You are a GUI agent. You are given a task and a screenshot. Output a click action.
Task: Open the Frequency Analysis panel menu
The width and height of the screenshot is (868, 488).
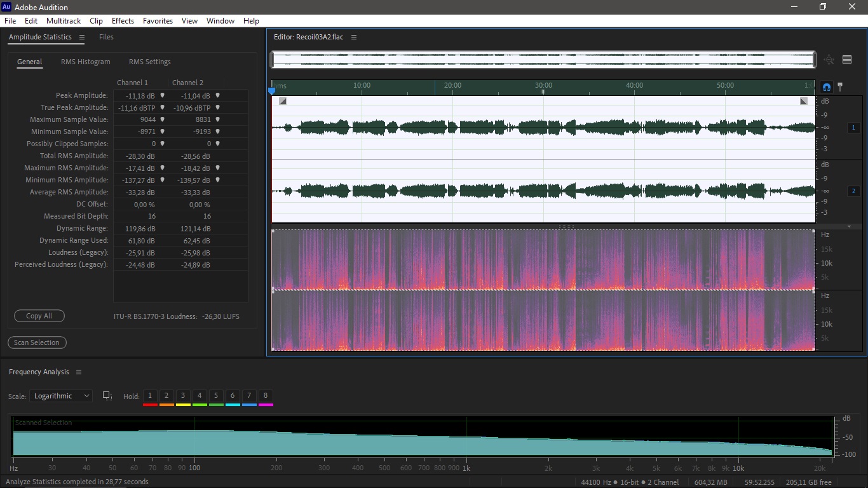click(79, 372)
